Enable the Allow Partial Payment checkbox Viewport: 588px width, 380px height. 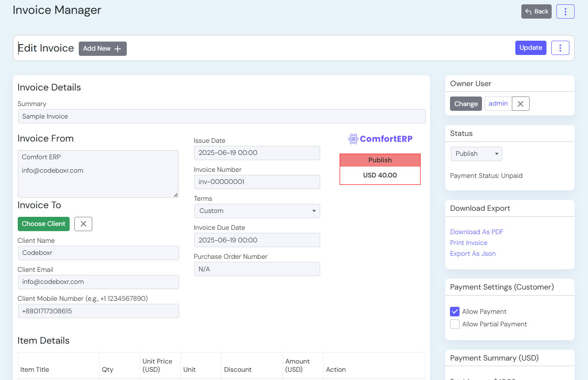pyautogui.click(x=455, y=324)
